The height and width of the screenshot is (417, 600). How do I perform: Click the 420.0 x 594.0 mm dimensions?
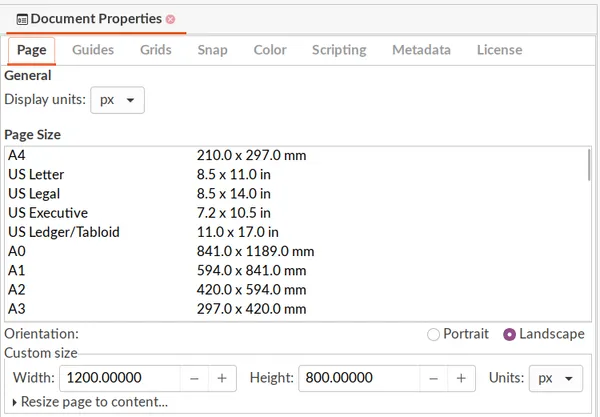(251, 290)
